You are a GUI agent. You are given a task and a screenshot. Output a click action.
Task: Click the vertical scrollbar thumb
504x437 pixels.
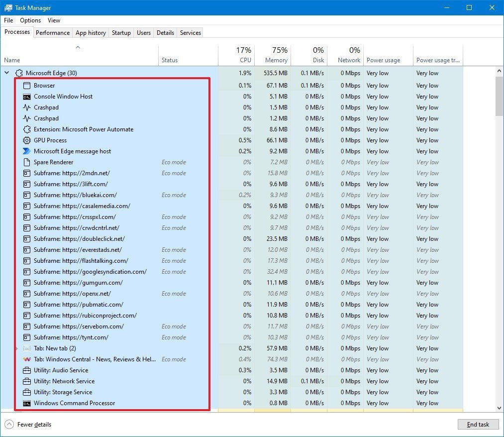click(499, 95)
